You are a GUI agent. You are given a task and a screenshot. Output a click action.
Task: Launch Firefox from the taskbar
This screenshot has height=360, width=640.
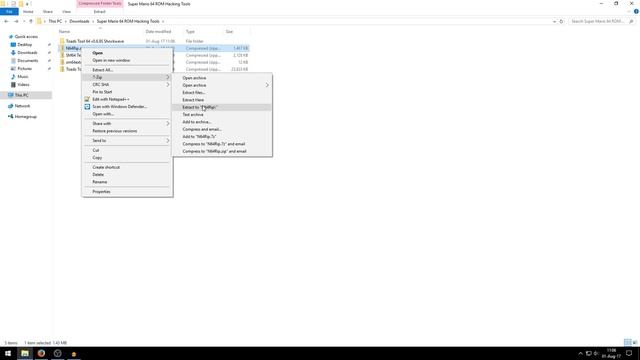click(x=41, y=353)
